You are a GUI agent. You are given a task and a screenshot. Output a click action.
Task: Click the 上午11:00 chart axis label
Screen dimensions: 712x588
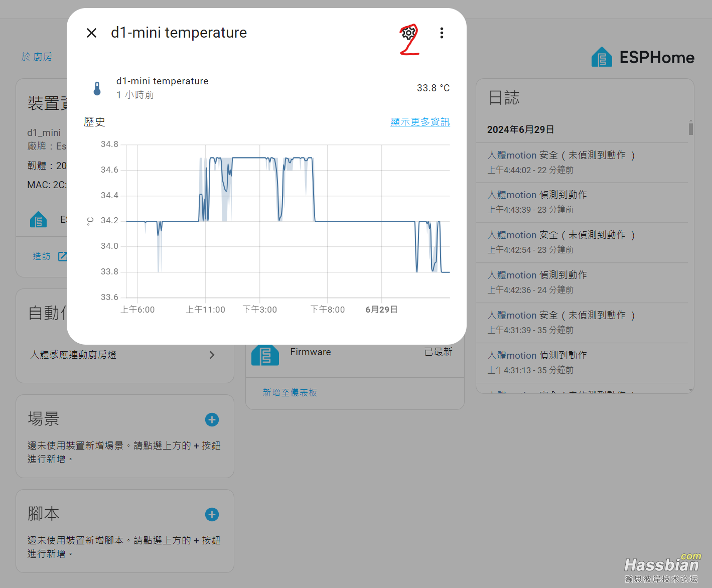pos(205,310)
